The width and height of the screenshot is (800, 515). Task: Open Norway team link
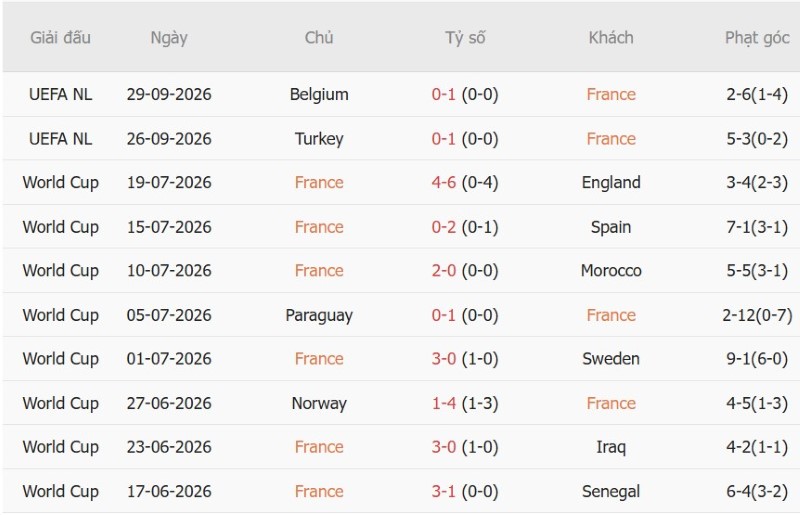point(319,403)
